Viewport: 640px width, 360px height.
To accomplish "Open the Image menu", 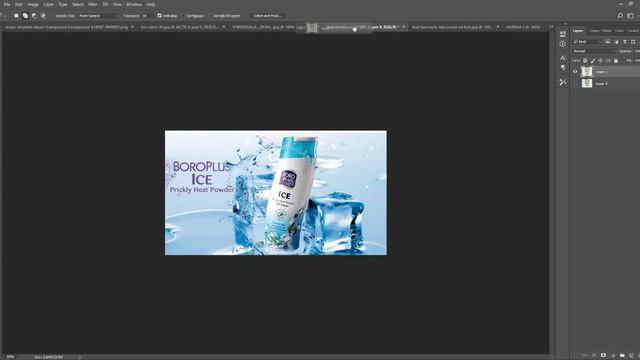I will pos(33,4).
